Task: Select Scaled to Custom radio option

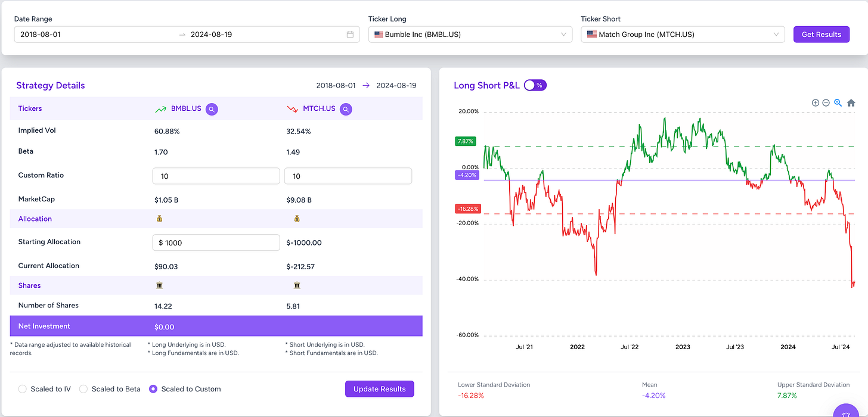Action: [x=153, y=389]
